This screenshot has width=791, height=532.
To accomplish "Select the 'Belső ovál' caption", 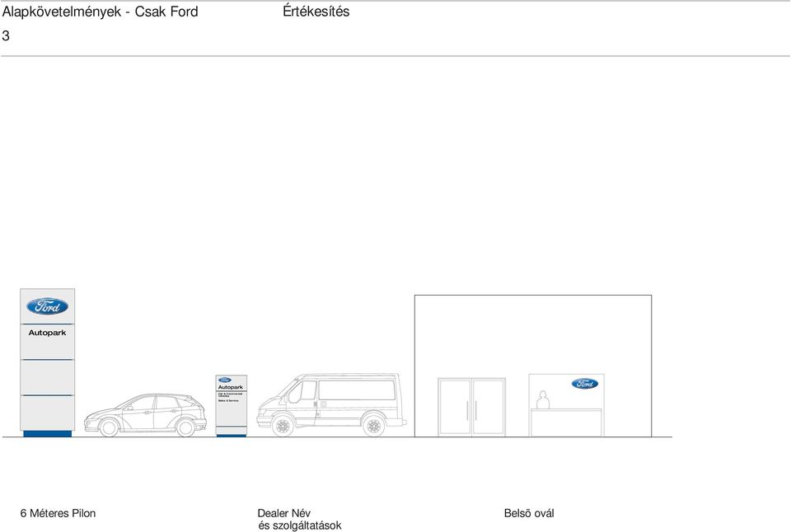I will [x=529, y=513].
